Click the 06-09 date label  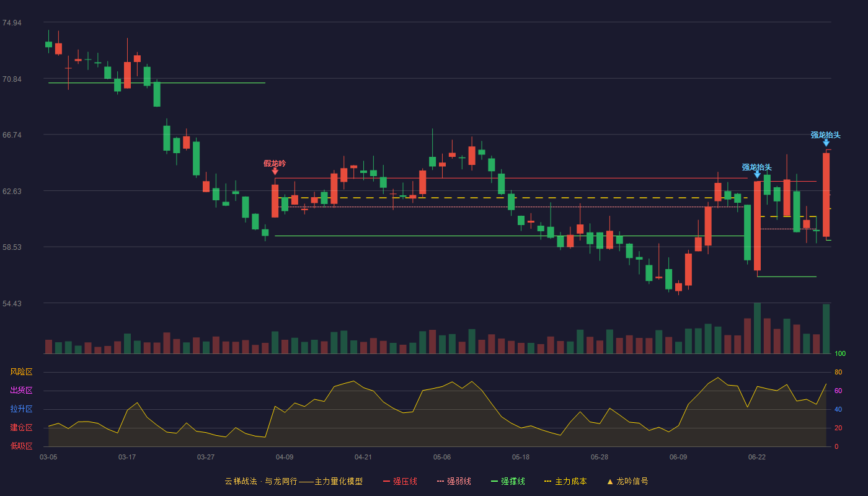[678, 457]
